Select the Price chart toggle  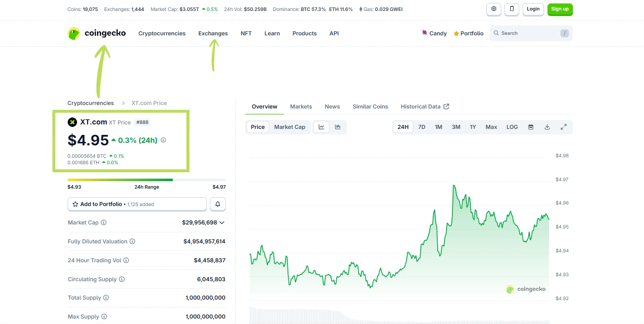tap(258, 127)
